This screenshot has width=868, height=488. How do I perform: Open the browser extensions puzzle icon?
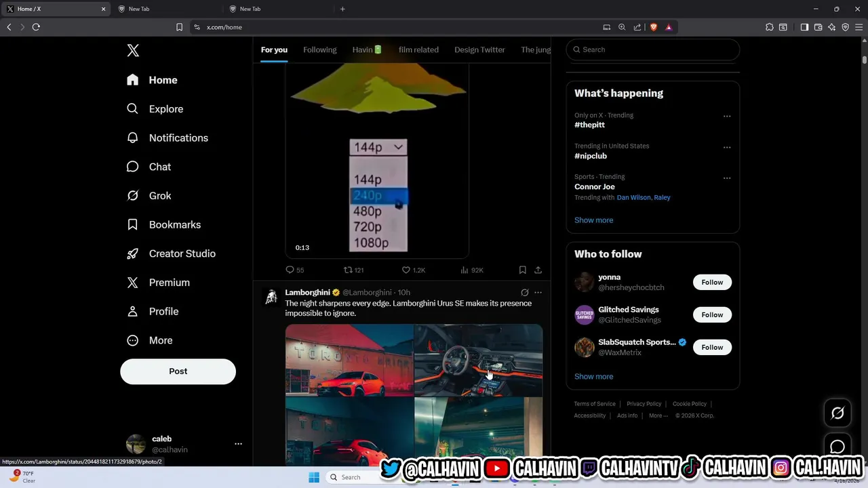pyautogui.click(x=769, y=27)
